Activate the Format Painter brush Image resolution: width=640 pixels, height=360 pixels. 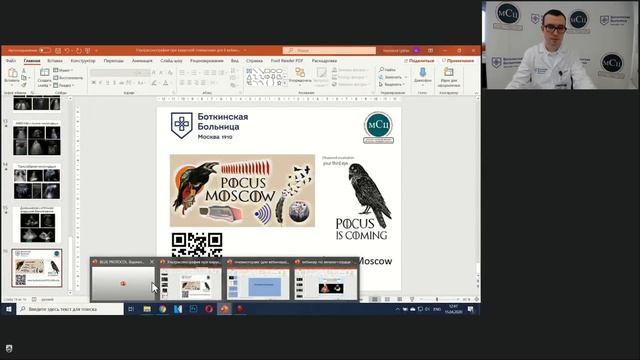tap(24, 84)
